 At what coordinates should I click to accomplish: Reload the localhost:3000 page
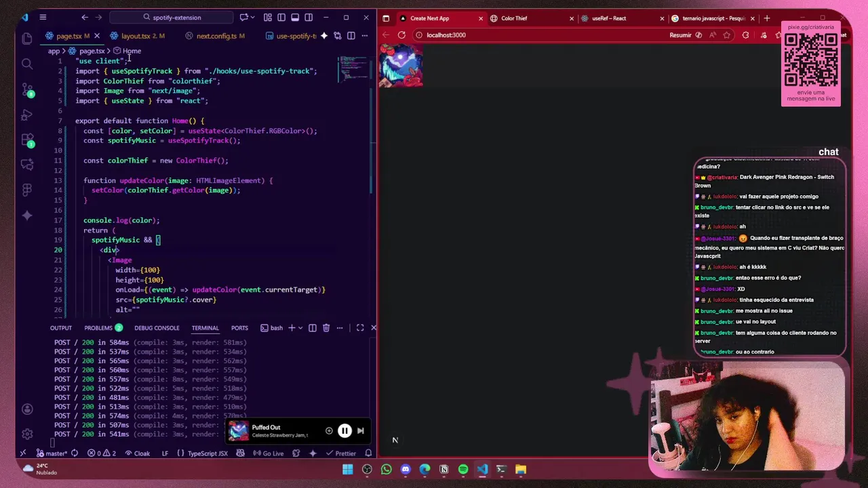click(401, 35)
